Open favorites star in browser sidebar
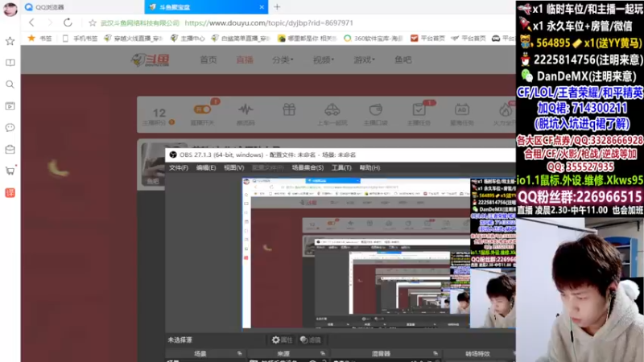 point(10,41)
